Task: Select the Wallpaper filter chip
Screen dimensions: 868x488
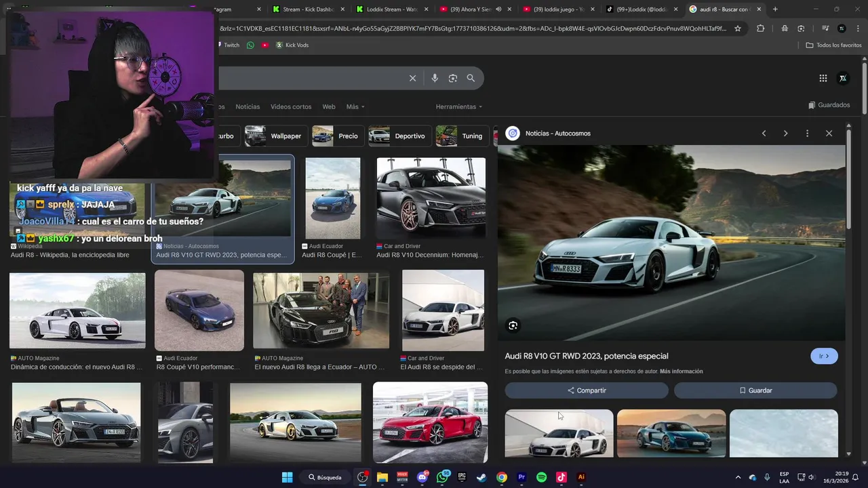Action: (x=276, y=136)
